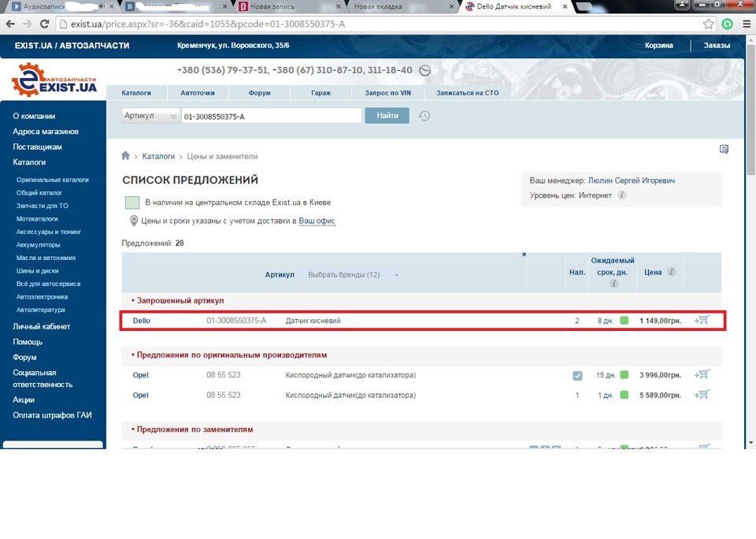
Task: Close the Аудиозаписи browser tab
Action: (113, 7)
